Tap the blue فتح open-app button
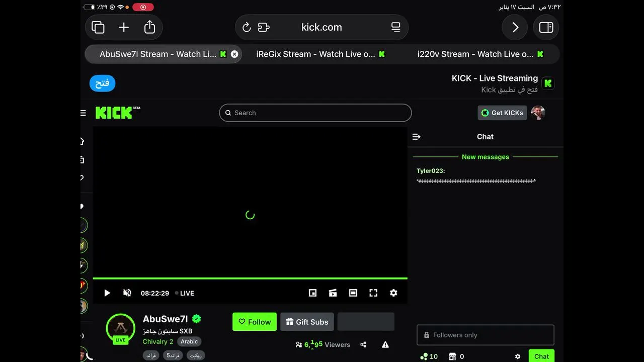Screen dimensions: 644x362 coord(103,83)
